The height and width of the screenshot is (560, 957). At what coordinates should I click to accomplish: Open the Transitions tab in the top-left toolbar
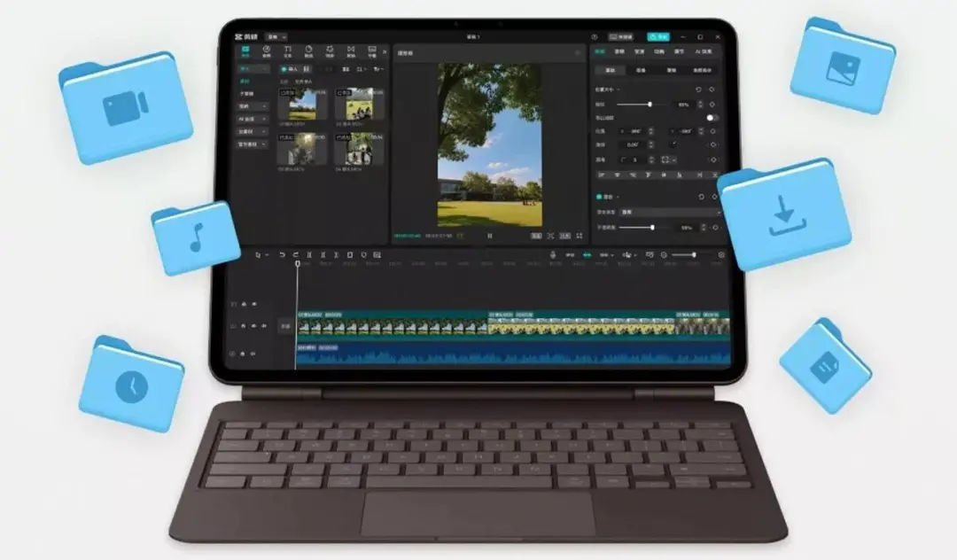pyautogui.click(x=351, y=51)
